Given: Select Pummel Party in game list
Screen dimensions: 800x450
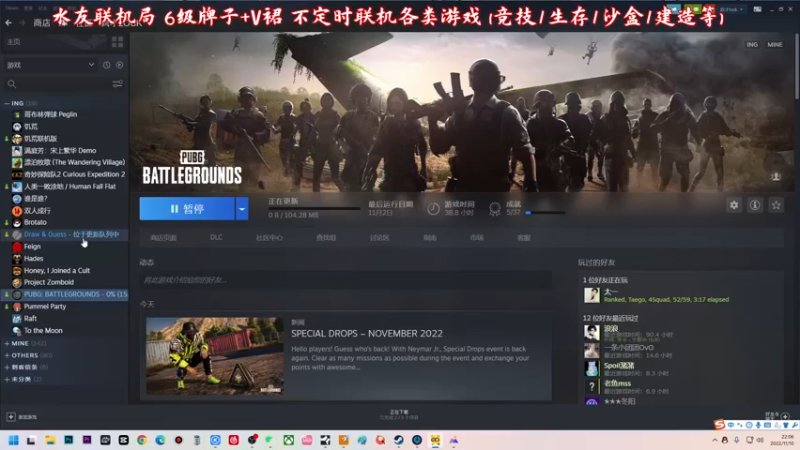Looking at the screenshot, I should (45, 307).
